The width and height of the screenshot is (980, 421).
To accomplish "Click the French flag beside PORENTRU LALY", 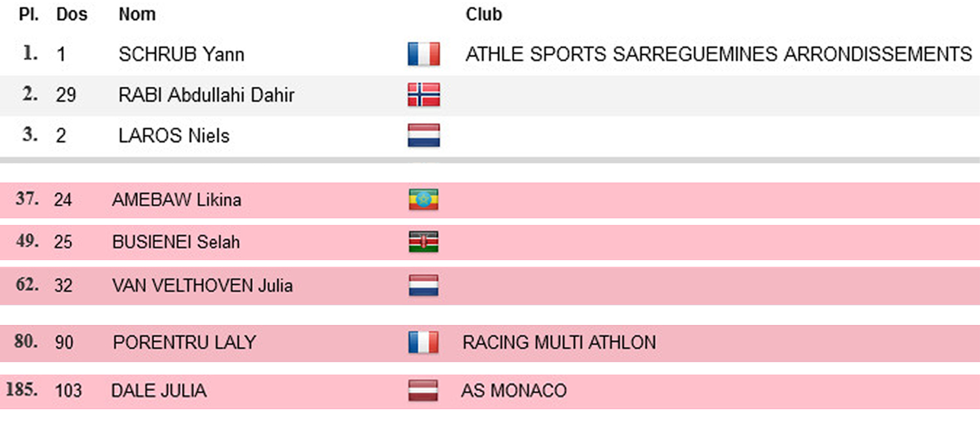I will click(x=423, y=342).
